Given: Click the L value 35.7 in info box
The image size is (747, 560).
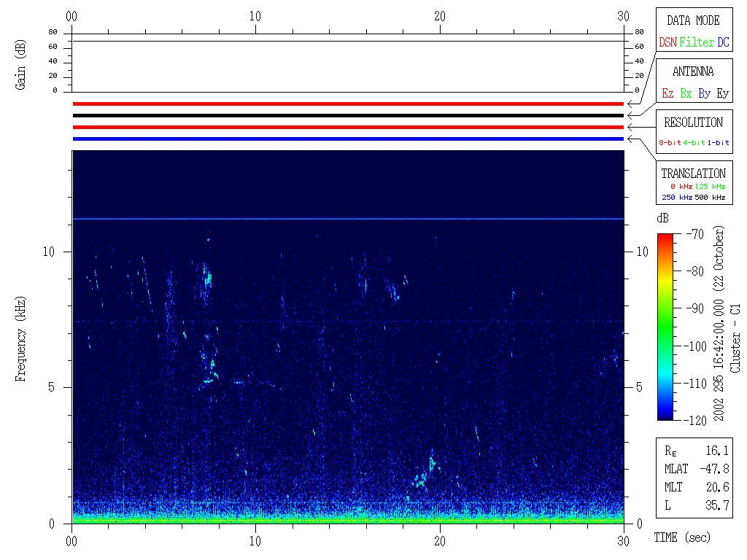Looking at the screenshot, I should [x=717, y=505].
